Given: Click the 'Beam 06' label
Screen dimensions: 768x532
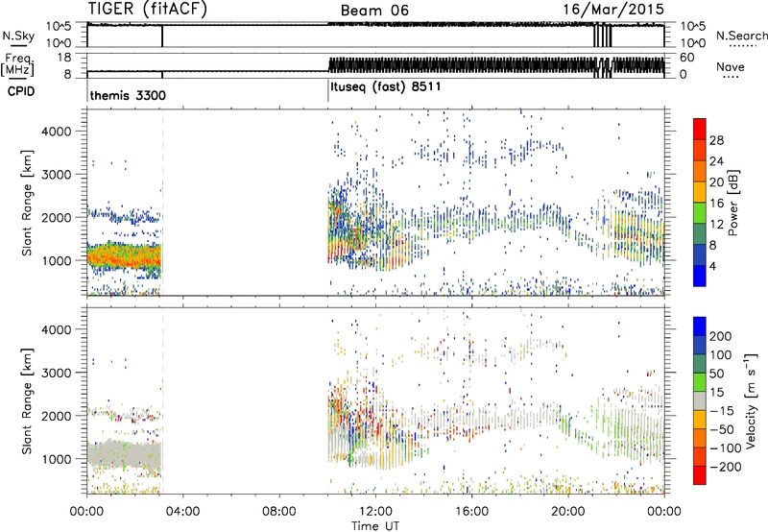Looking at the screenshot, I should click(374, 11).
